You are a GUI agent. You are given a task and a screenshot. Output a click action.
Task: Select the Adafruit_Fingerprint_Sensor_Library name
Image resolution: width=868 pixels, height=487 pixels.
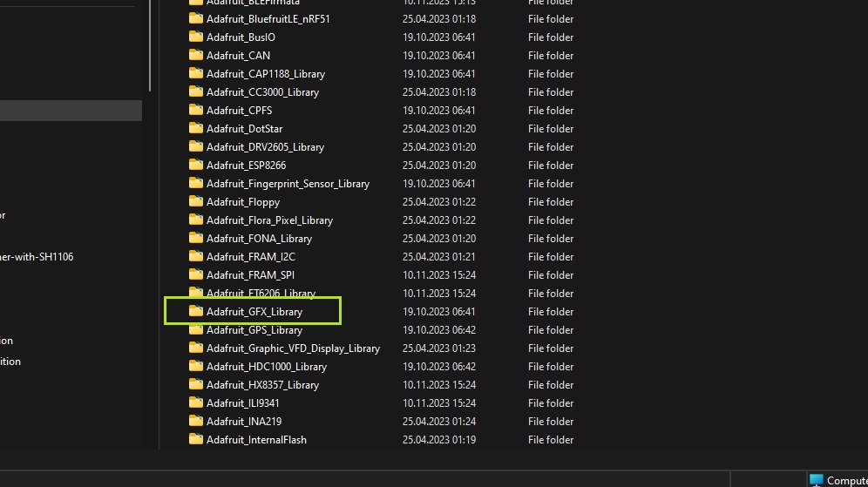(288, 184)
